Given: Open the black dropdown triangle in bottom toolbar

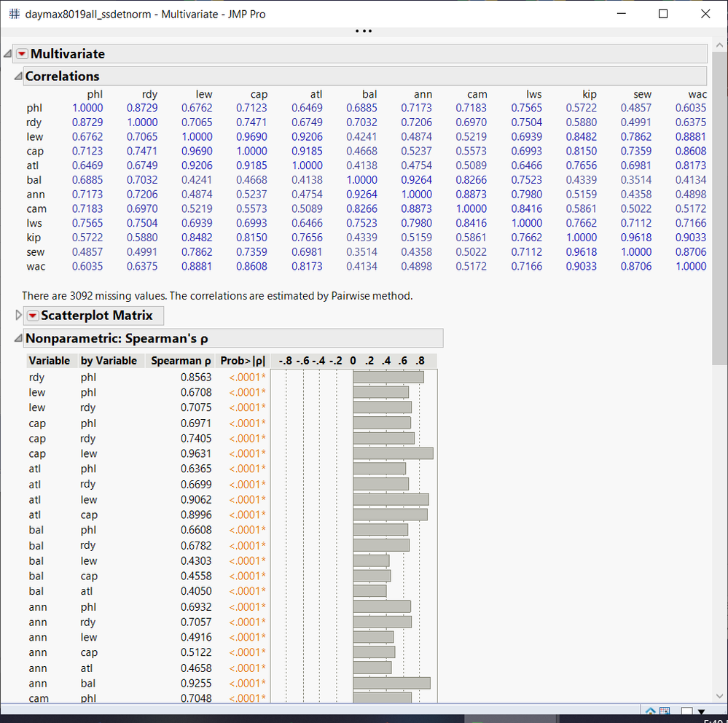Looking at the screenshot, I should point(701,711).
